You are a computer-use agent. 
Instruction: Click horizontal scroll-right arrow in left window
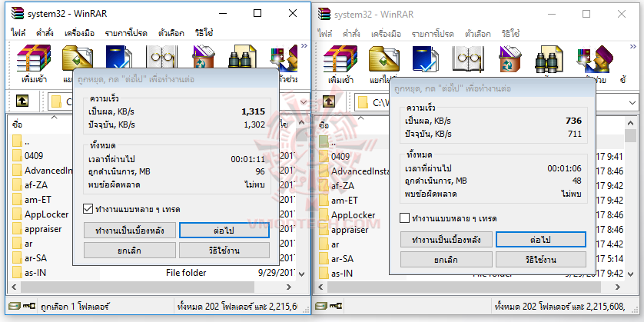(289, 287)
